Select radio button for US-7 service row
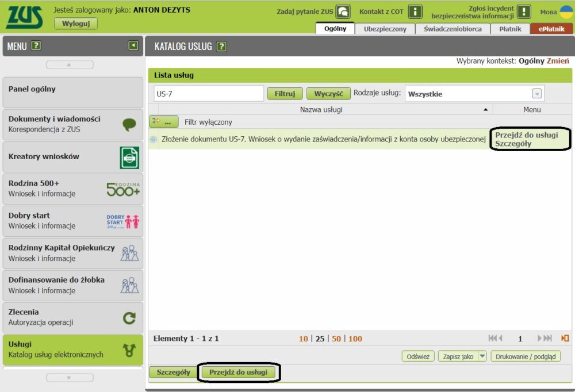The width and height of the screenshot is (575, 392). [153, 139]
